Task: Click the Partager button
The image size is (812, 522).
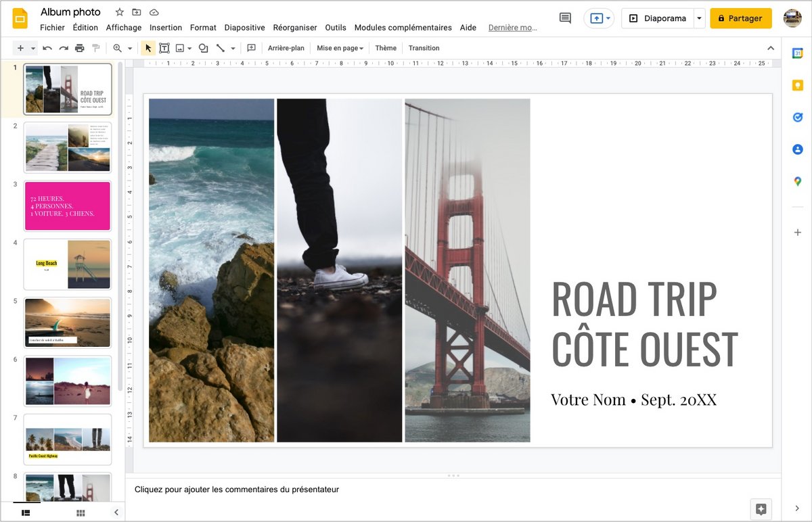Action: pyautogui.click(x=741, y=18)
